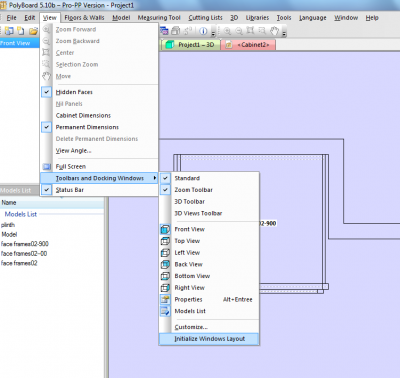Open the Floors & Walls menu
400x378 pixels.
(84, 18)
